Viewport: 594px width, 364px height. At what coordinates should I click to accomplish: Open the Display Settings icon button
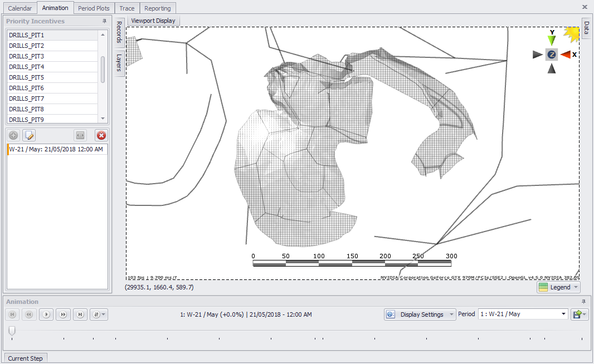click(x=391, y=314)
